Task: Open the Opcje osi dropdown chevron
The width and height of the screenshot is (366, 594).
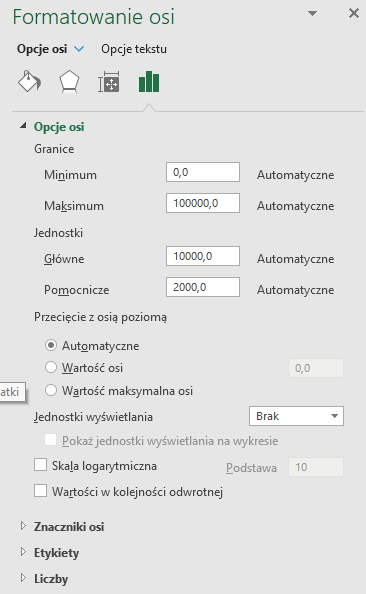Action: 79,49
